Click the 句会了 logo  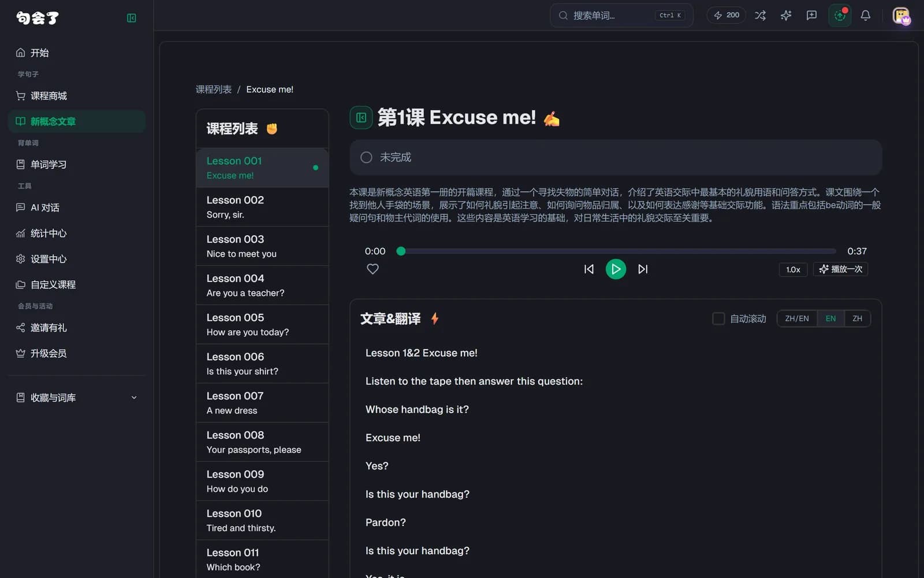pyautogui.click(x=38, y=18)
